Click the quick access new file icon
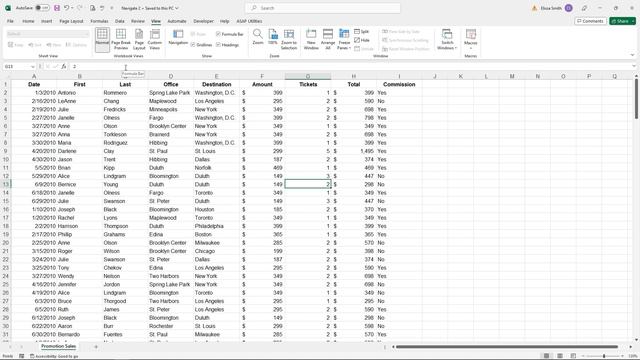This screenshot has height=360, width=640. click(x=93, y=8)
